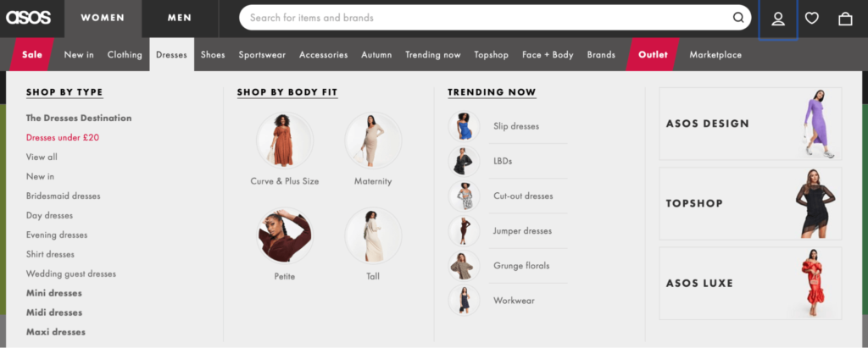Switch to the WOMEN tab
868x348 pixels.
[x=102, y=18]
